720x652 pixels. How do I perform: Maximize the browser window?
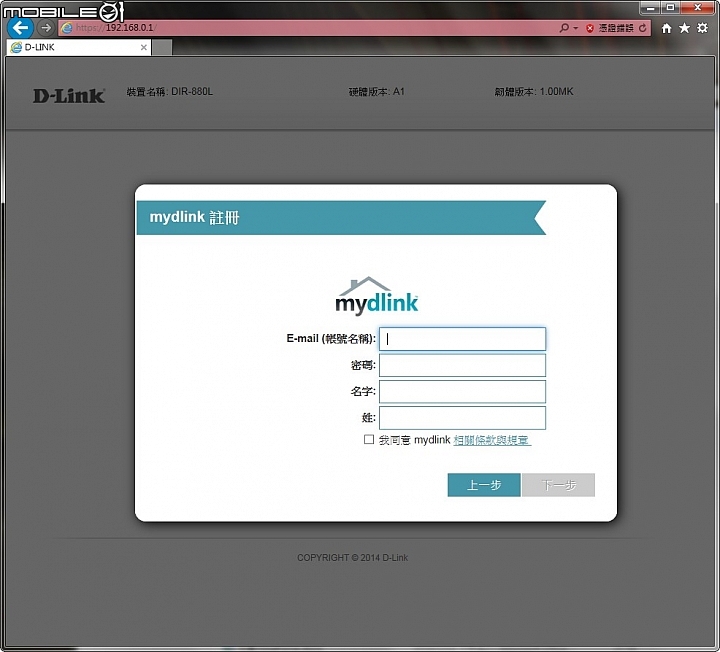[670, 7]
